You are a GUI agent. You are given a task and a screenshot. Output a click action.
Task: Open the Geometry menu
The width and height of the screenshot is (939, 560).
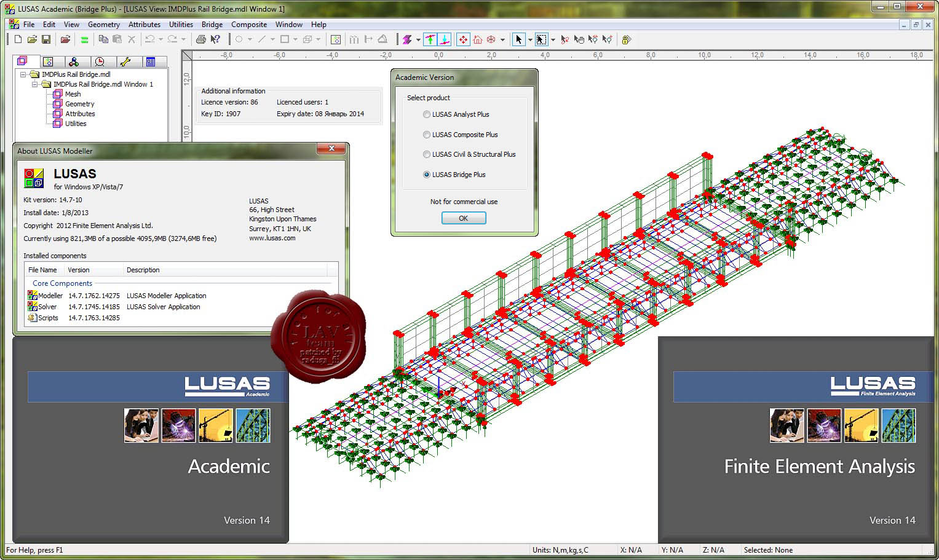coord(104,25)
